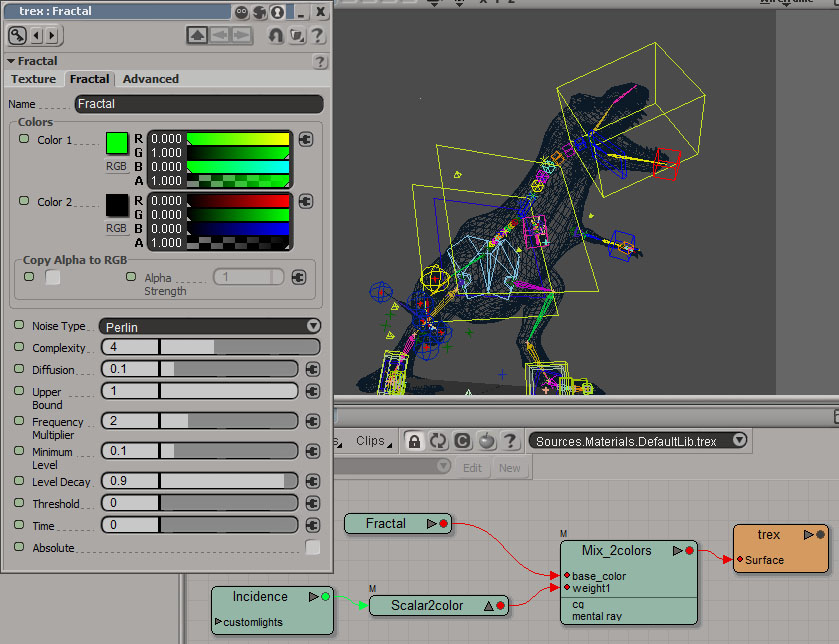Click the RGB color-space button under Color 1
Image resolution: width=839 pixels, height=644 pixels.
tap(116, 166)
